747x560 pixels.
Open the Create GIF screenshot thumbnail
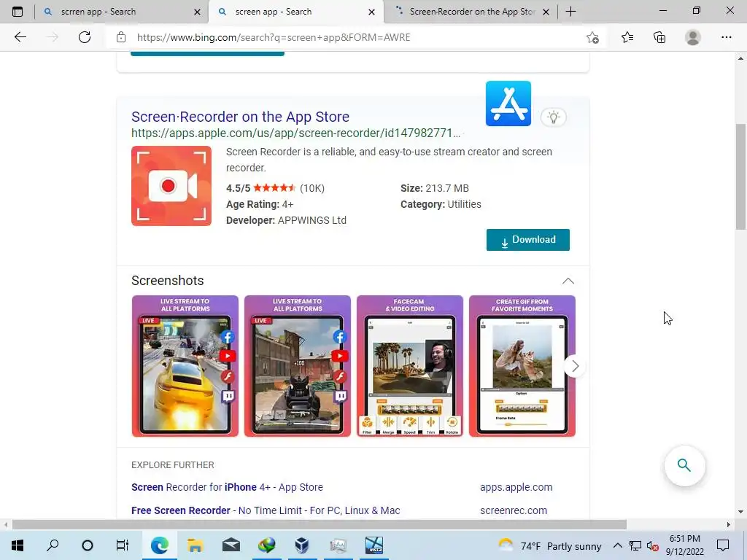click(x=522, y=366)
